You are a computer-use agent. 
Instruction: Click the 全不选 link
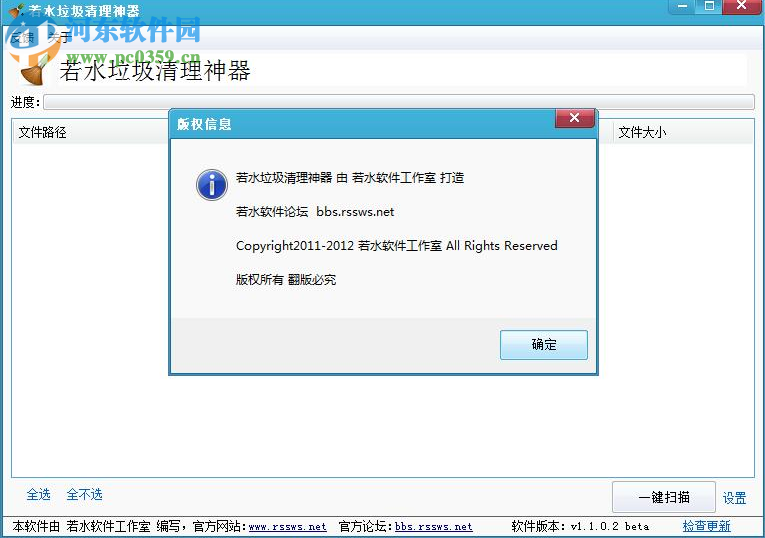tap(84, 495)
